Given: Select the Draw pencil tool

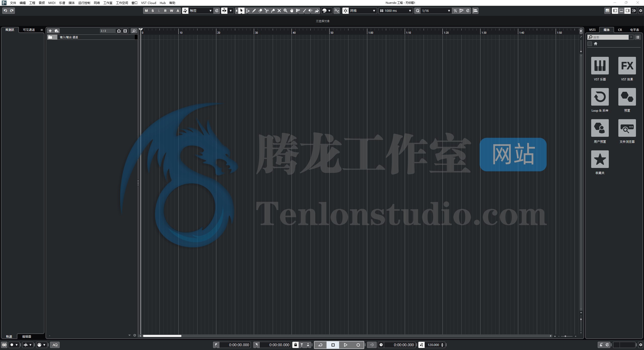Looking at the screenshot, I should tap(254, 11).
